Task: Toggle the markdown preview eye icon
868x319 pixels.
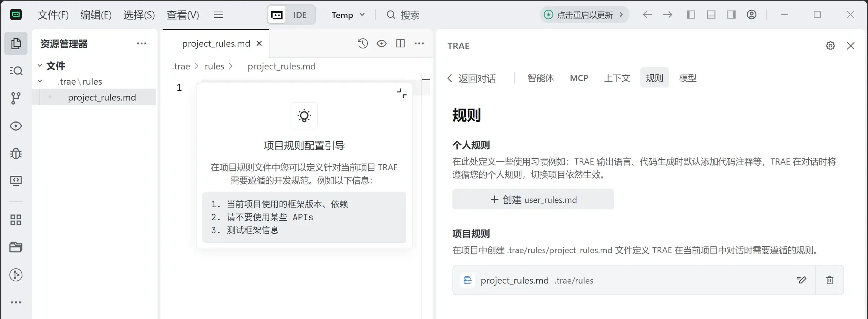Action: pyautogui.click(x=382, y=43)
